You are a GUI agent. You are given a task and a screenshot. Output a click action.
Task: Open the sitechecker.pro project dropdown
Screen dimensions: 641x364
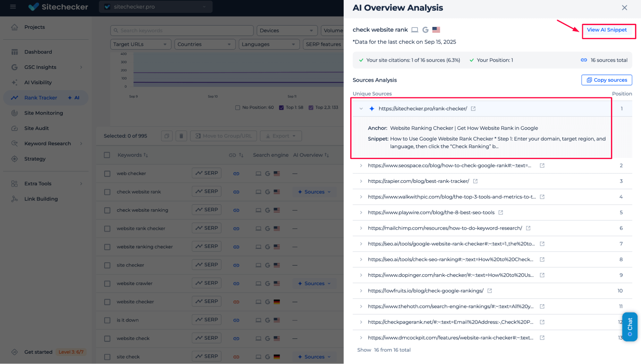pyautogui.click(x=156, y=7)
